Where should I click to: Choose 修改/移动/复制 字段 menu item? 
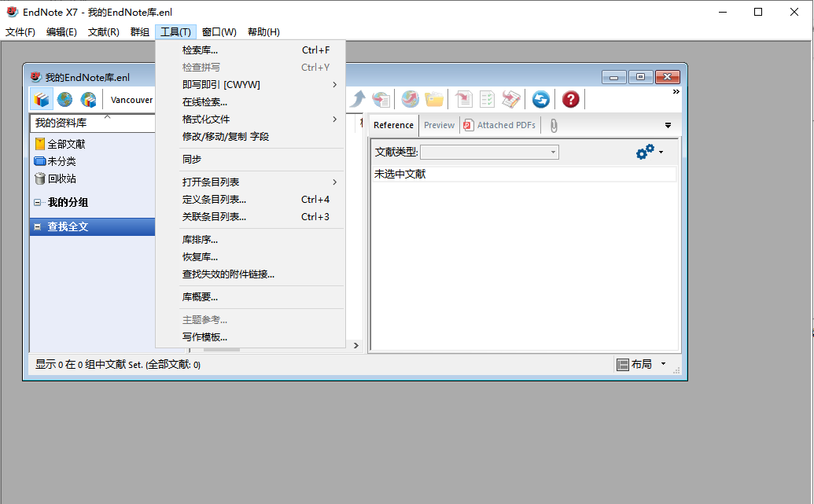pos(251,137)
